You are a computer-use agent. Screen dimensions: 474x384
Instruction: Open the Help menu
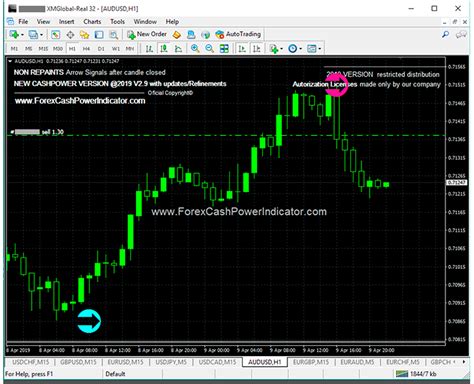point(172,22)
